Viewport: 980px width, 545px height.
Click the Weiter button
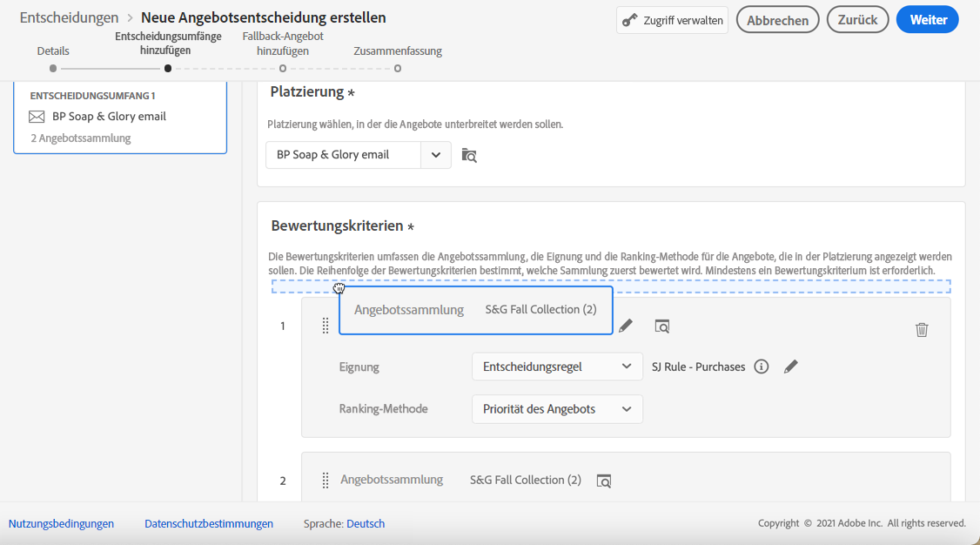pyautogui.click(x=928, y=20)
